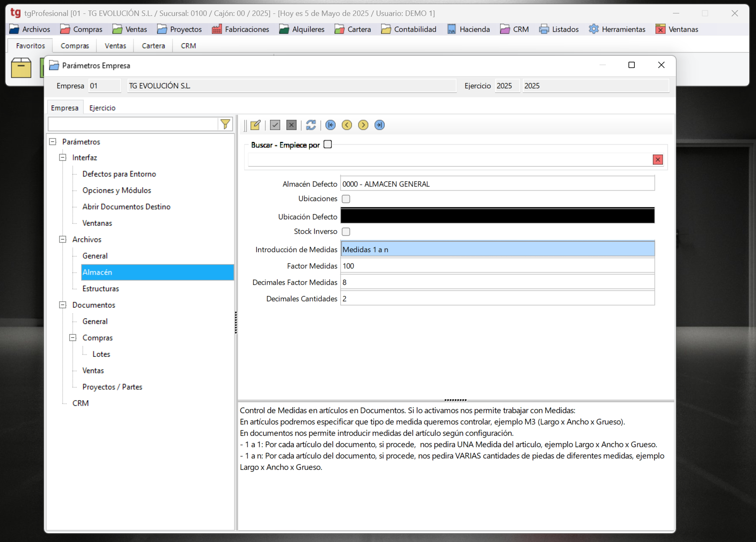Toggle the Buscar - Empiece por checkbox
The width and height of the screenshot is (756, 542).
point(328,144)
